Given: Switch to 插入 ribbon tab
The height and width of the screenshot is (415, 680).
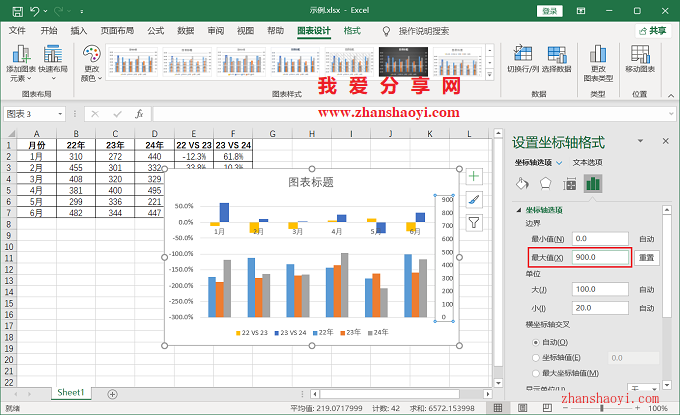Looking at the screenshot, I should coord(79,31).
